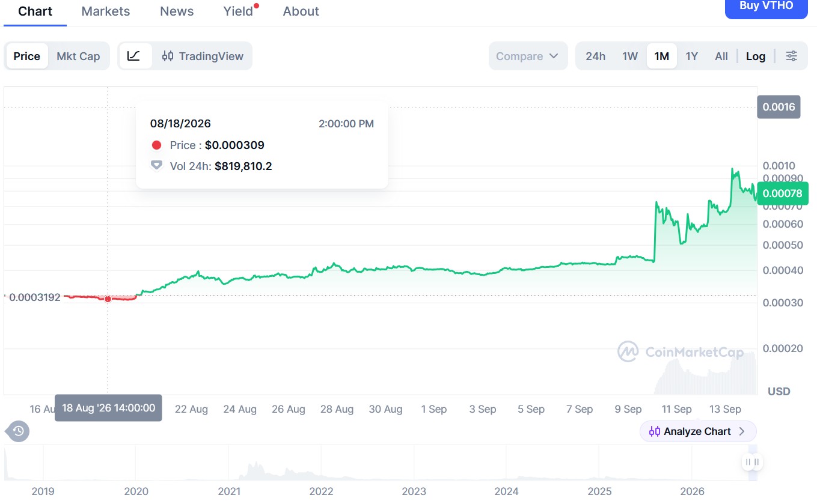Click year 2024 on the overview timeline

coord(506,491)
